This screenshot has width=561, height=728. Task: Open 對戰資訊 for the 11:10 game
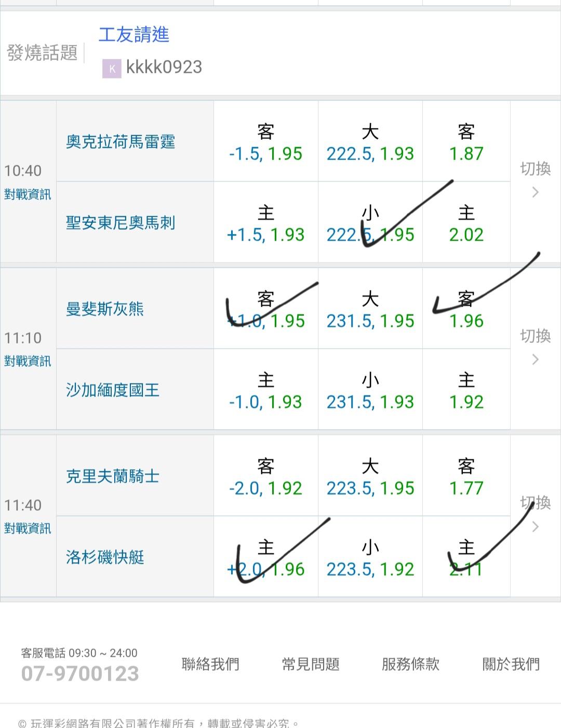click(x=28, y=362)
